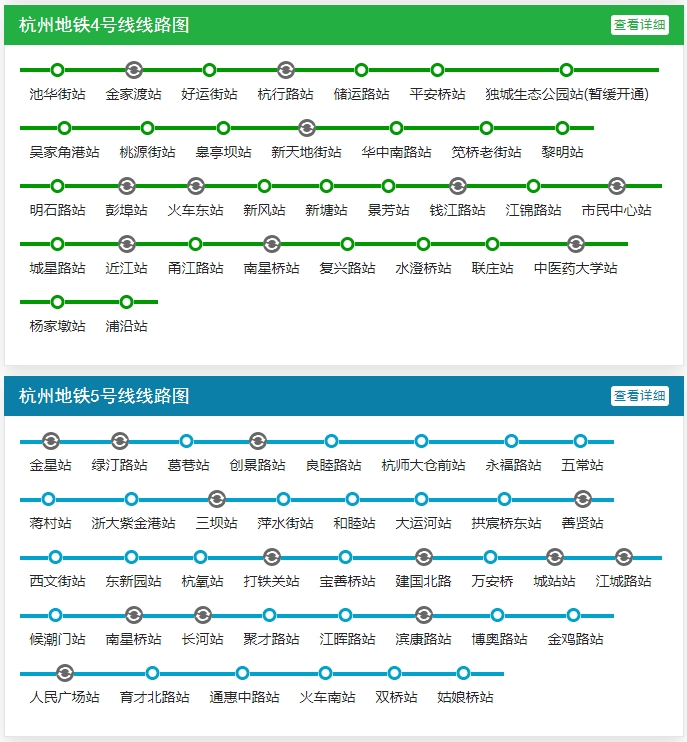
Task: Click the 杭州地铁4号线线路图 header title
Action: (x=104, y=25)
